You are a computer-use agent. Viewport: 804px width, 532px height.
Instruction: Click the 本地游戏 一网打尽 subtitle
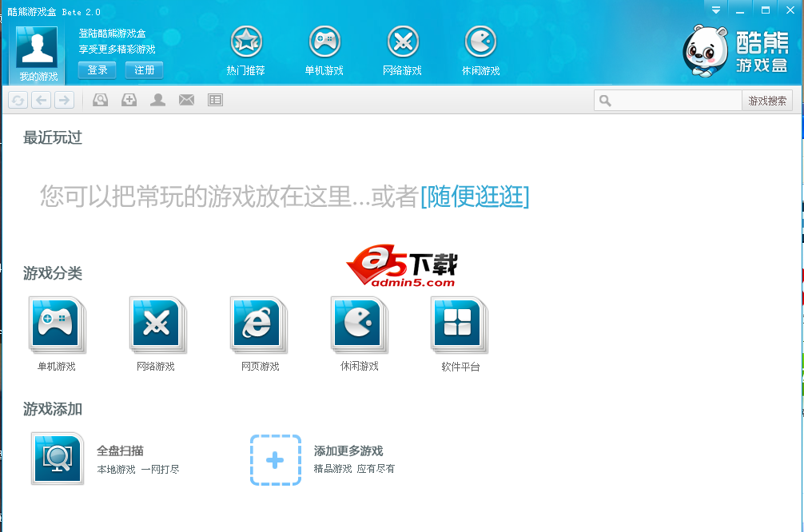(x=138, y=469)
